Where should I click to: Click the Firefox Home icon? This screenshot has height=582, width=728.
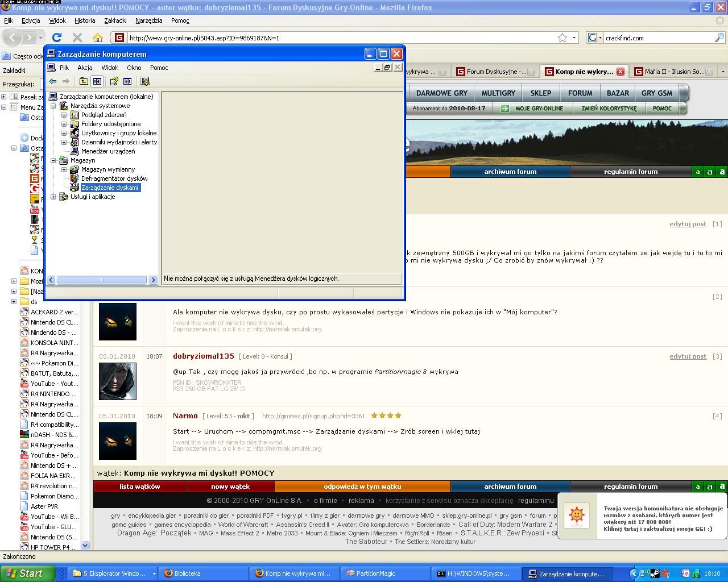pyautogui.click(x=98, y=38)
